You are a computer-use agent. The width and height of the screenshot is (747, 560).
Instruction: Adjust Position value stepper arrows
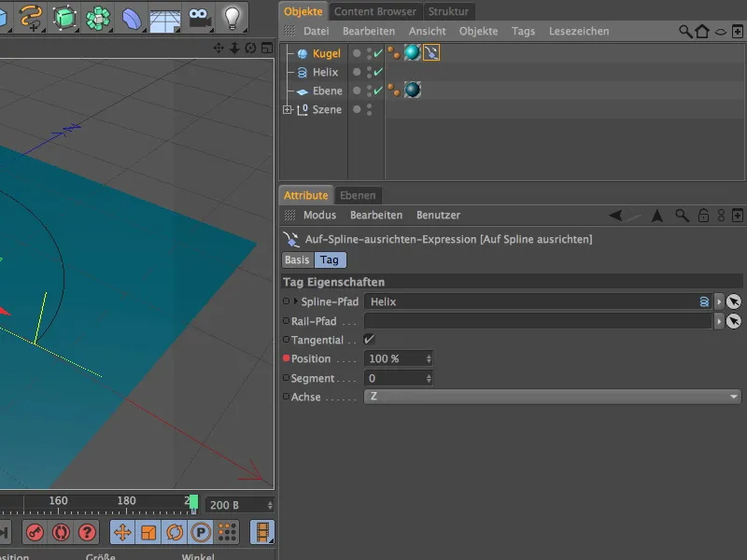429,358
